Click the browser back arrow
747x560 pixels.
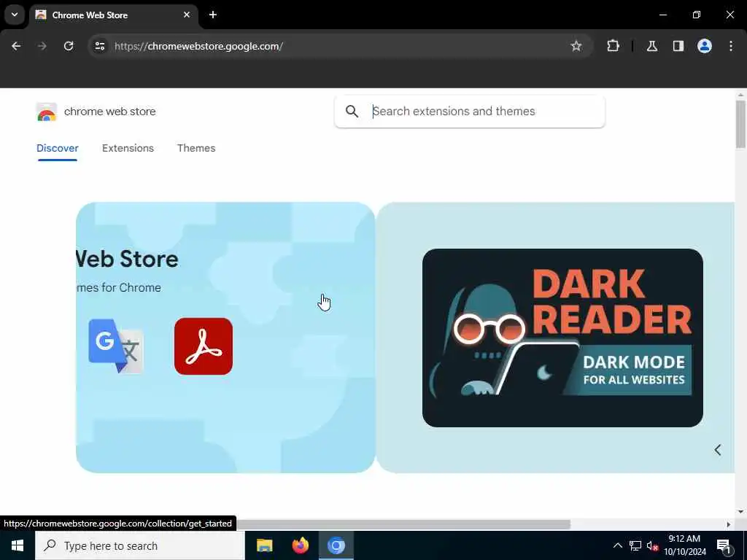click(16, 46)
